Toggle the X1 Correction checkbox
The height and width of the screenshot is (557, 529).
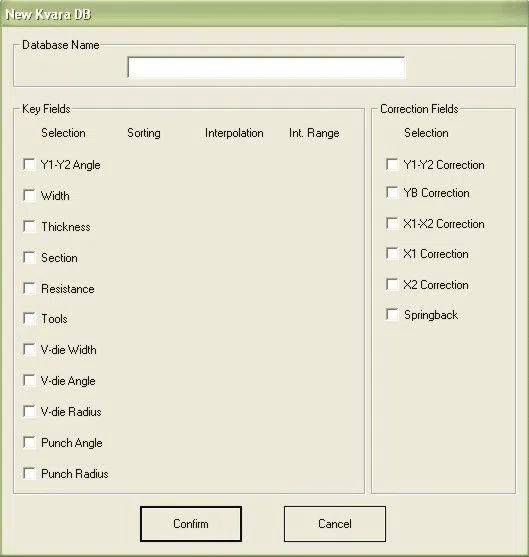[392, 254]
